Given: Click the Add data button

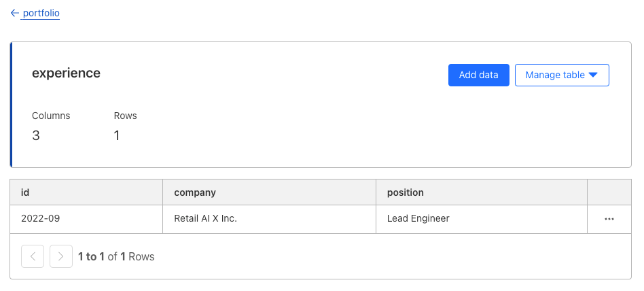Looking at the screenshot, I should point(478,75).
